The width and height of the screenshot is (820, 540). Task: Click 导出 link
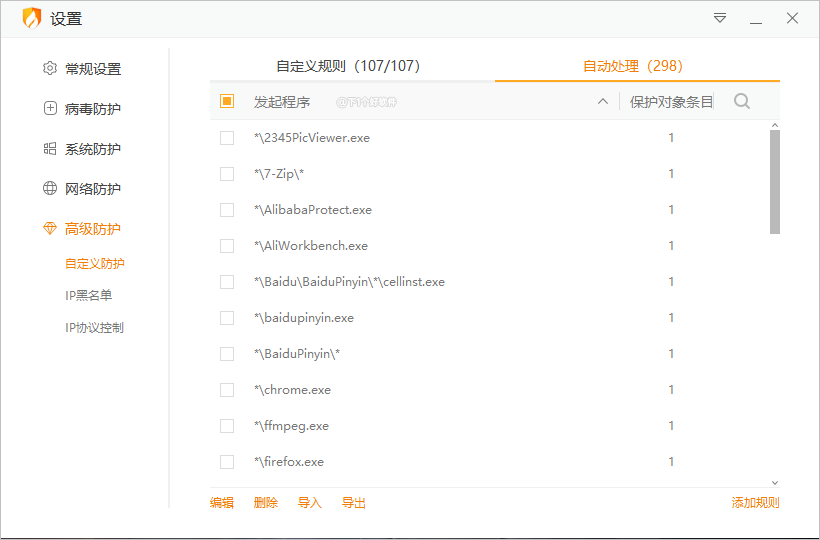(x=354, y=503)
